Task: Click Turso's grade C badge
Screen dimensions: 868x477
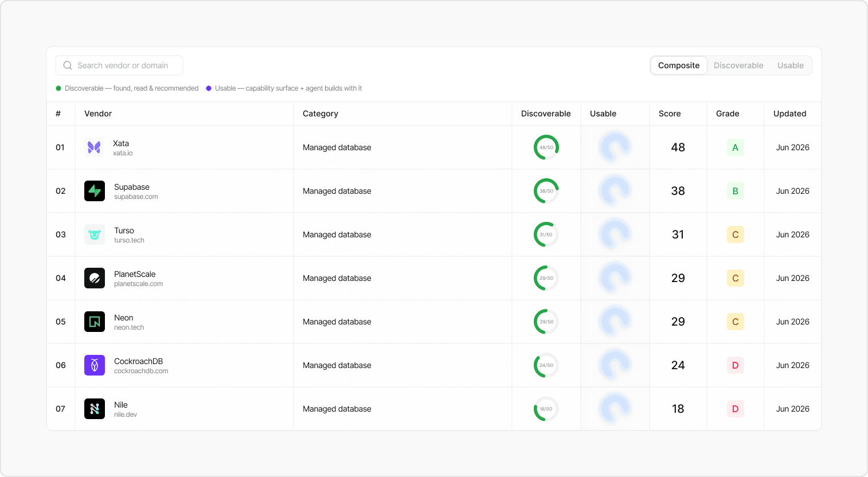Action: [736, 234]
